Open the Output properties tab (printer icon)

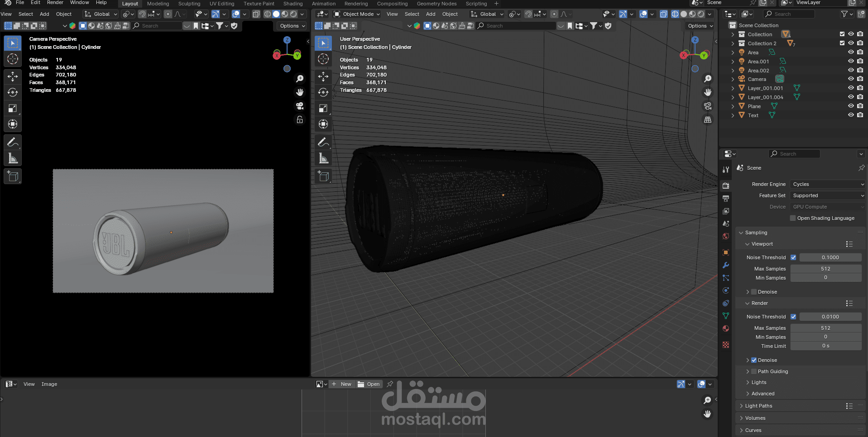pyautogui.click(x=726, y=198)
